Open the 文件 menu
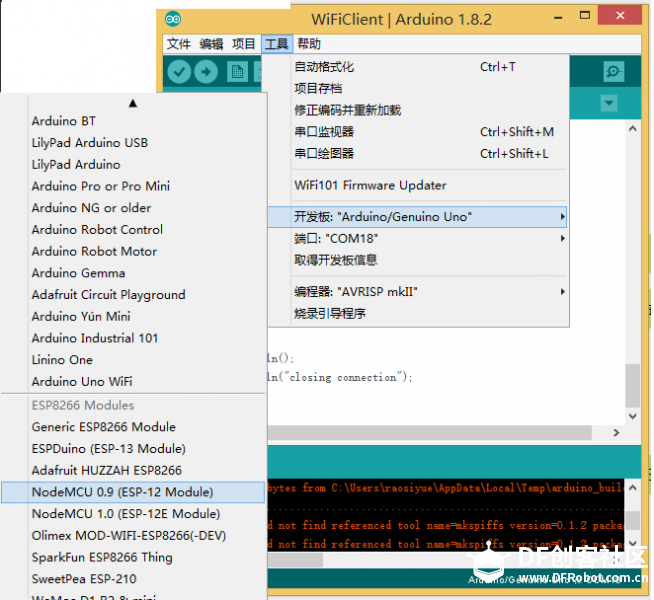Viewport: 654px width, 600px height. pyautogui.click(x=179, y=44)
